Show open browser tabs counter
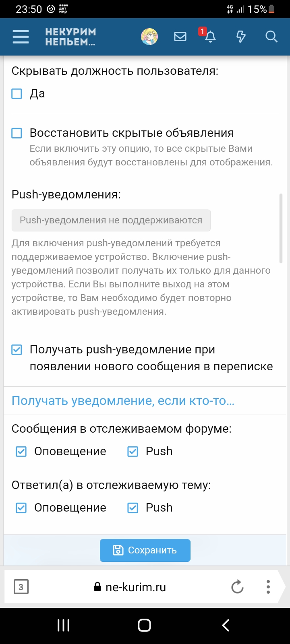The width and height of the screenshot is (290, 644). coord(21,587)
